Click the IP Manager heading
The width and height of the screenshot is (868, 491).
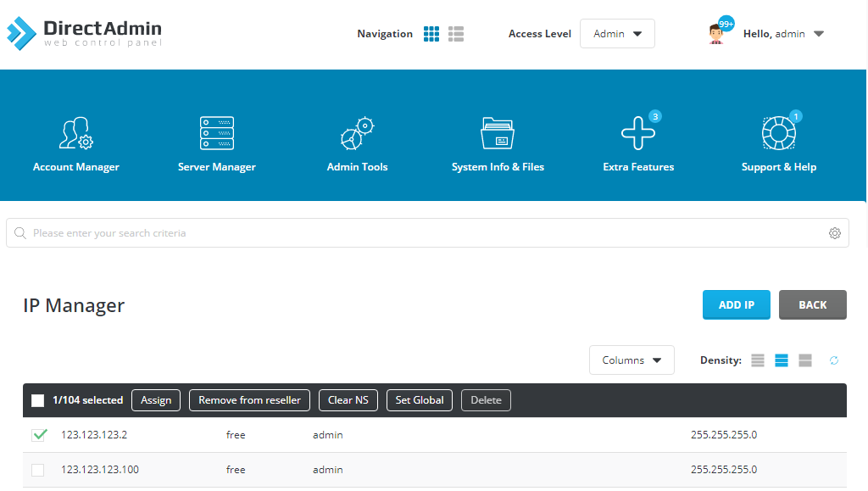tap(75, 305)
